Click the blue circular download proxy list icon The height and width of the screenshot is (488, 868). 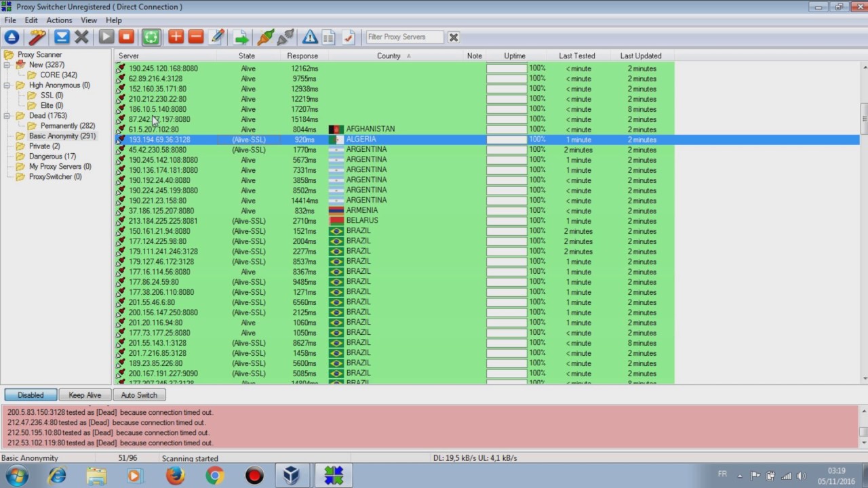coord(12,37)
